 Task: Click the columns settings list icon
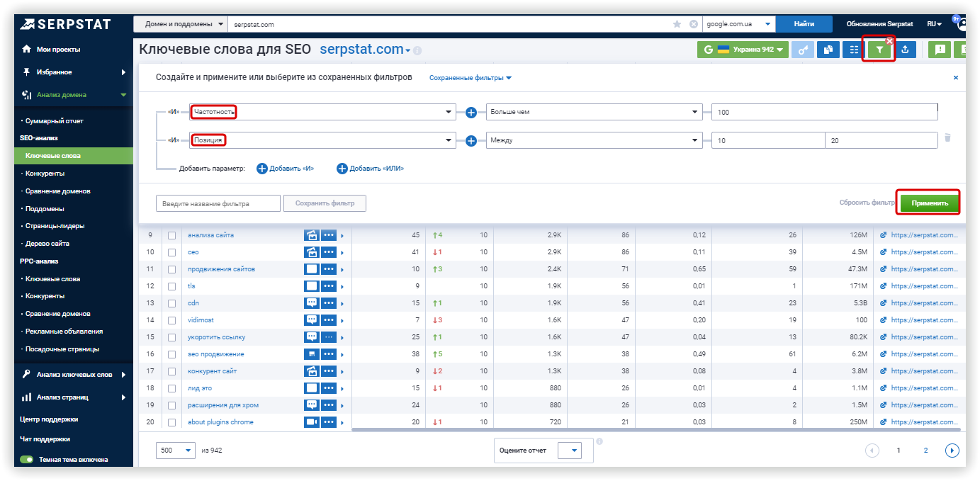click(x=854, y=50)
